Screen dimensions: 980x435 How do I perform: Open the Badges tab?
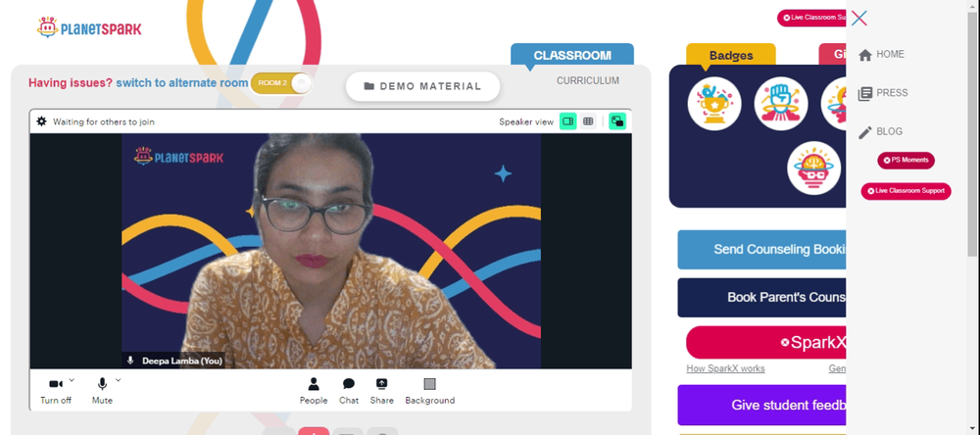click(731, 55)
